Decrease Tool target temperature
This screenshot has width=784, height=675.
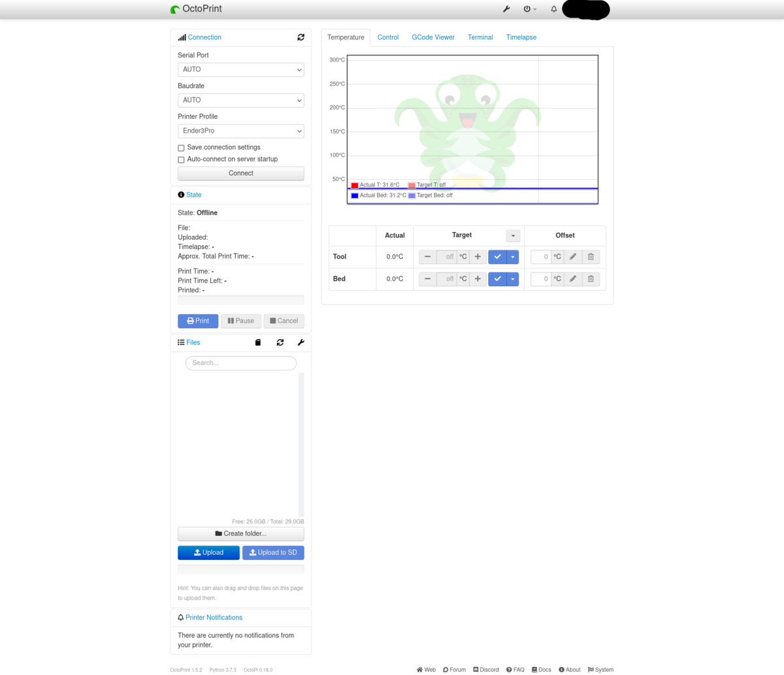pyautogui.click(x=427, y=257)
